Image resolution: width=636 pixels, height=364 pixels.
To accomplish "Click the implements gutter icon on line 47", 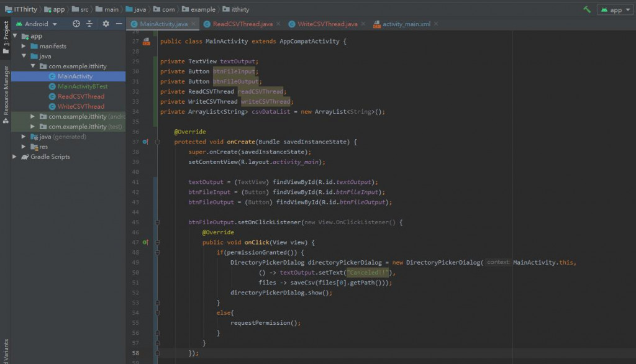I will point(145,242).
